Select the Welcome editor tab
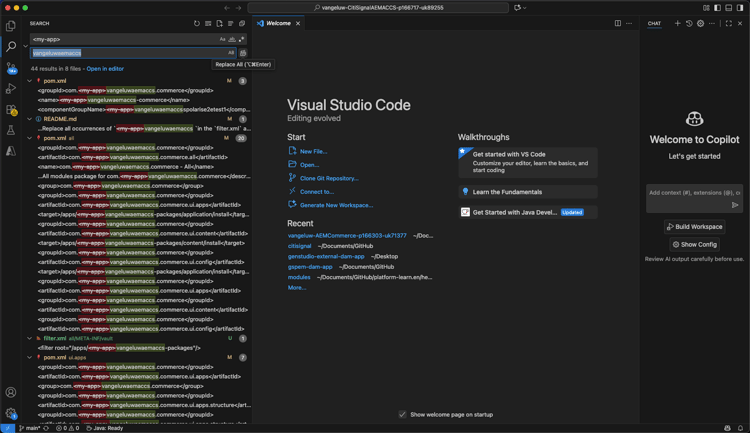This screenshot has height=433, width=750. [x=278, y=23]
